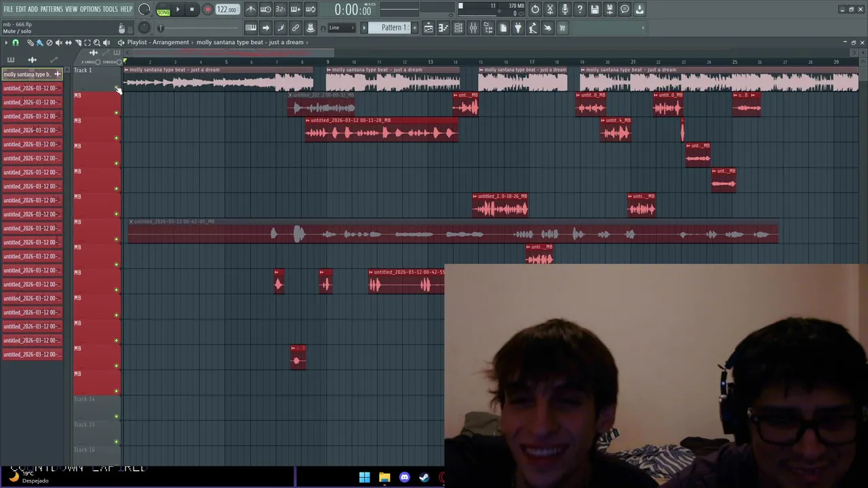Expand arrow after 'just a dream' breadcrumb
Viewport: 868px width, 488px height.
pyautogui.click(x=307, y=42)
